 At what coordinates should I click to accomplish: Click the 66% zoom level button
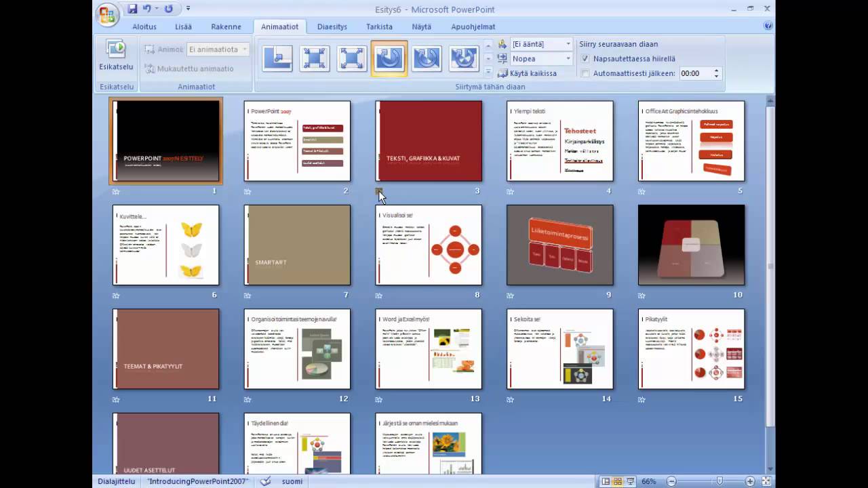pos(649,481)
